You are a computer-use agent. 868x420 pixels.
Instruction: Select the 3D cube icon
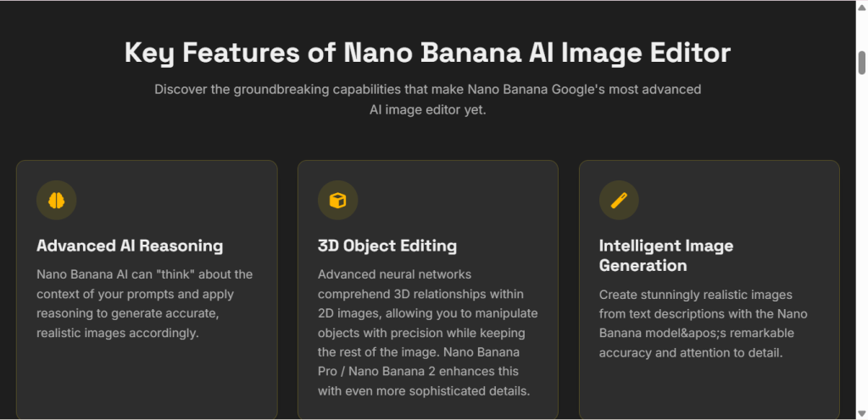(x=337, y=200)
